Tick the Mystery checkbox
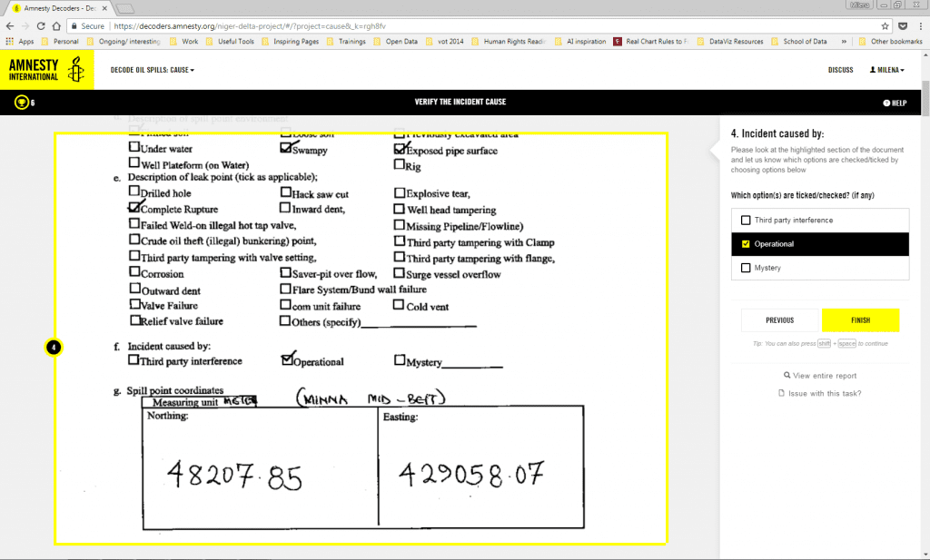This screenshot has width=930, height=560. tap(746, 268)
